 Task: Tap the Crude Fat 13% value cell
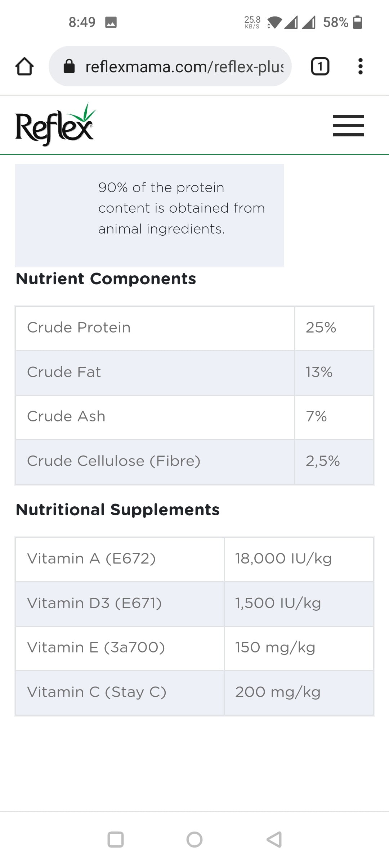pyautogui.click(x=334, y=372)
